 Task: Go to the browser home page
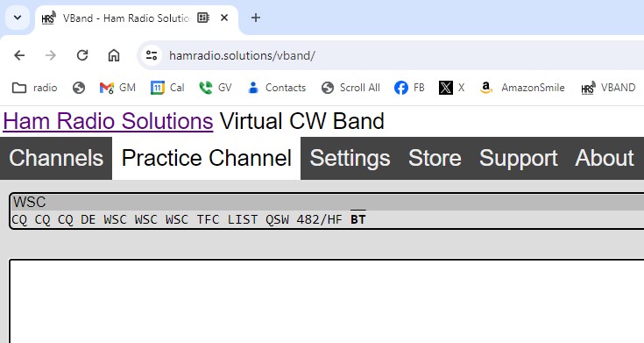pos(114,55)
